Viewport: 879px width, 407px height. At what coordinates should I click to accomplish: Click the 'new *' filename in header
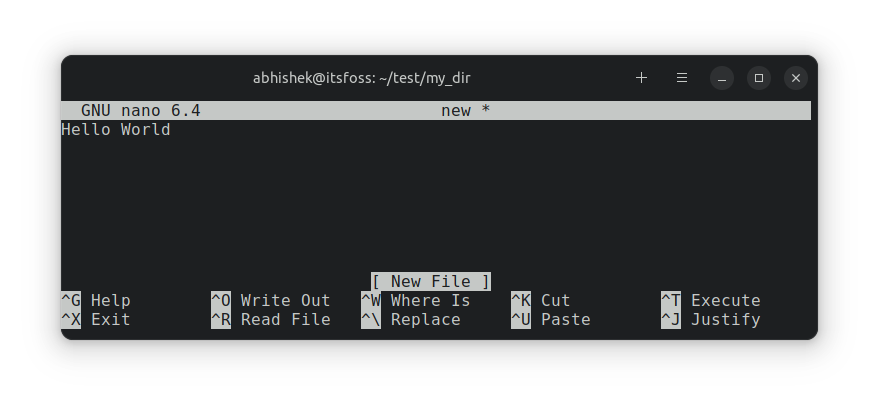[465, 111]
